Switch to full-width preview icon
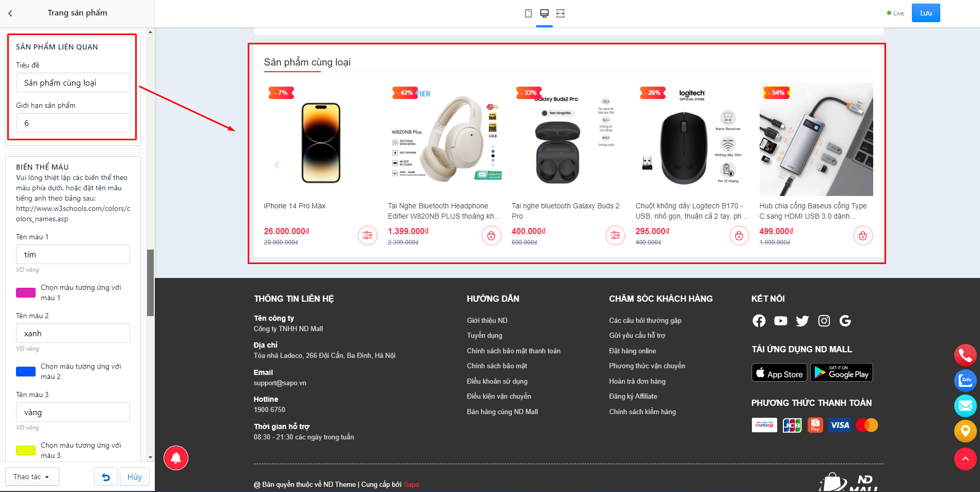Viewport: 980px width, 492px height. pyautogui.click(x=560, y=13)
